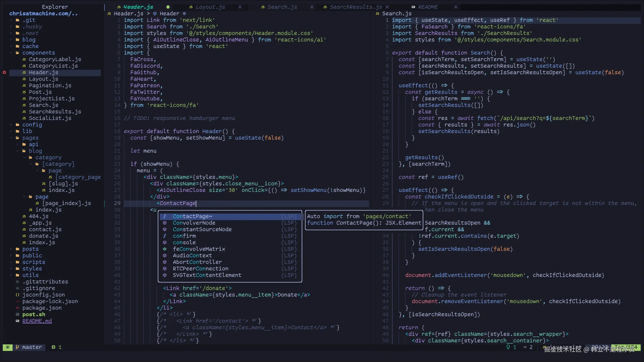Click the git added changes icon
Viewport: 644px width, 362px height.
(x=53, y=347)
